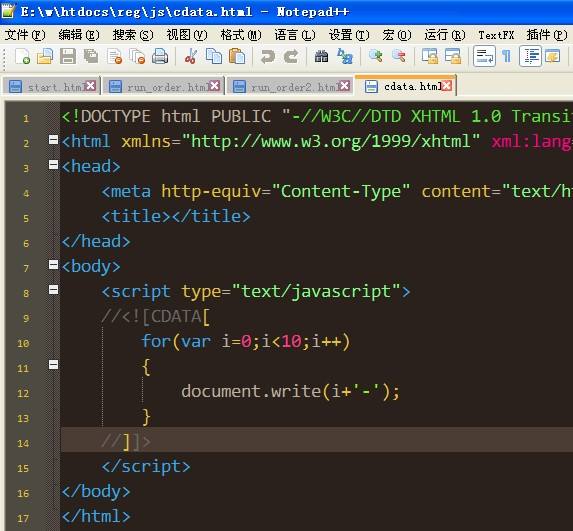Open the 格式(M) menu

click(x=241, y=35)
